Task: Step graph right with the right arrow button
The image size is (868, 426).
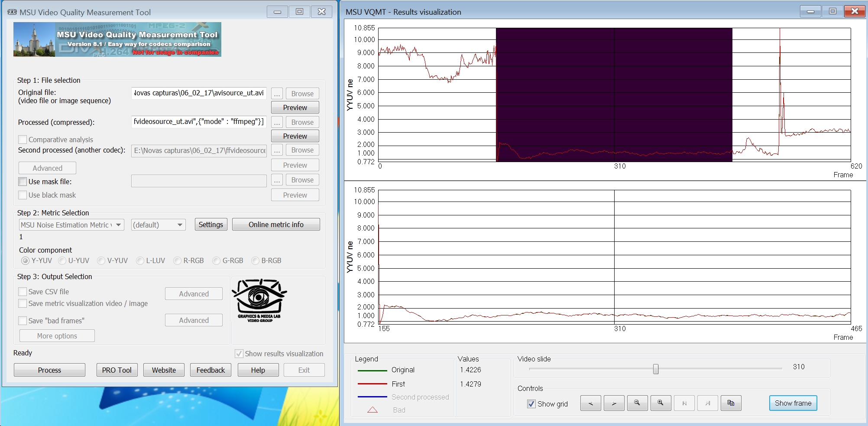Action: pos(614,403)
